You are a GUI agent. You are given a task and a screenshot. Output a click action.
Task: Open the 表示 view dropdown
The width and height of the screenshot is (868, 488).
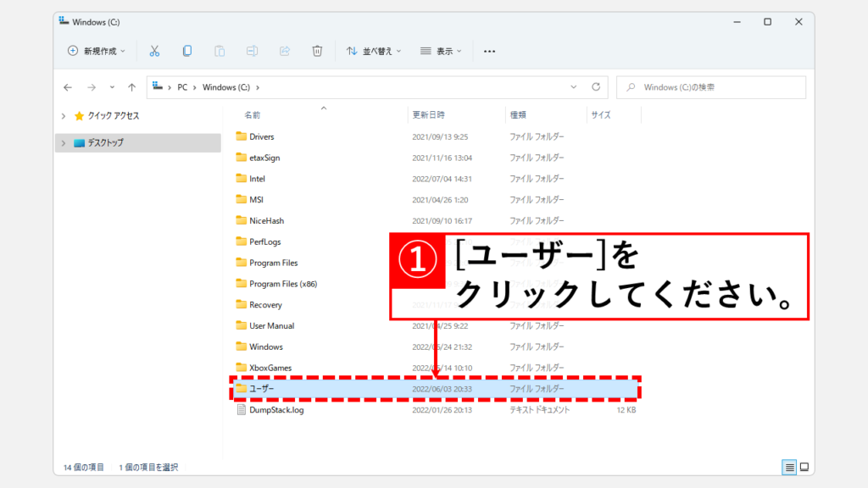(441, 51)
